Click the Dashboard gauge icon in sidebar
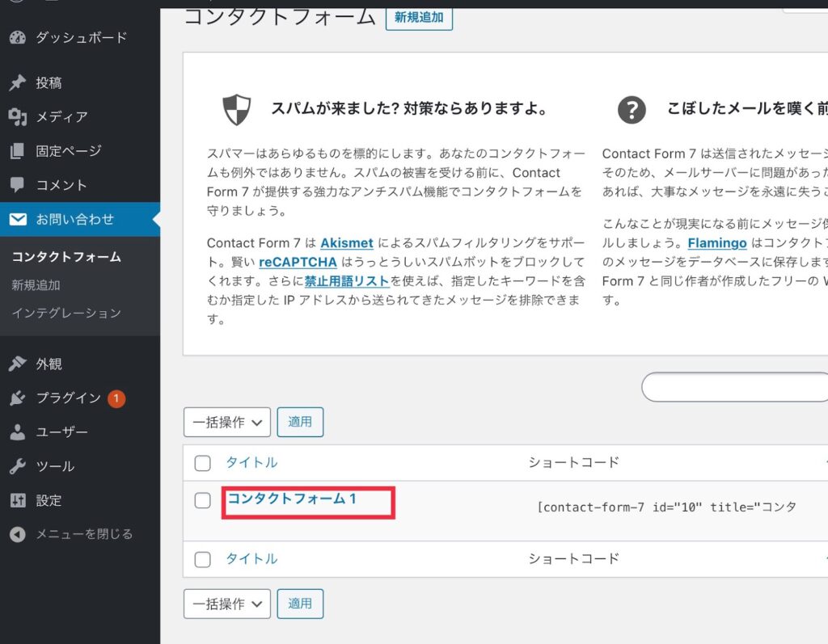The image size is (828, 644). (17, 38)
